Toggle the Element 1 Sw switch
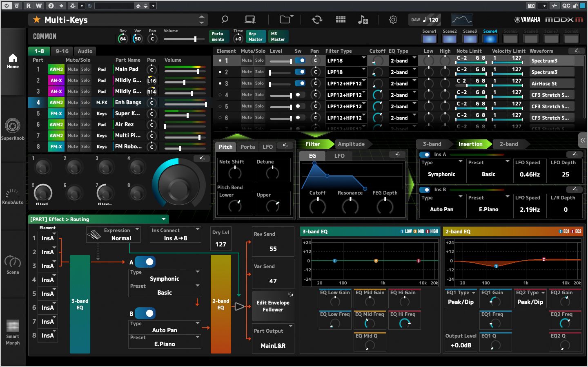 point(301,60)
